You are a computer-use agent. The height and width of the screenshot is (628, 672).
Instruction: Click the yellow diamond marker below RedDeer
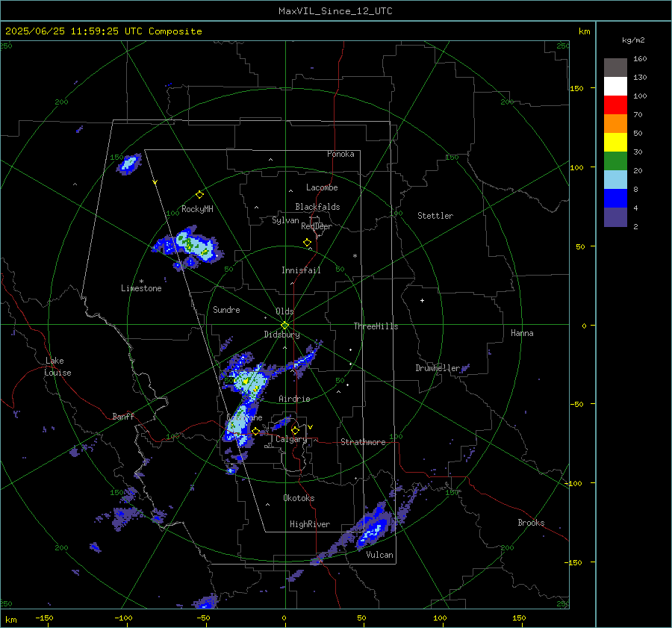coord(308,243)
